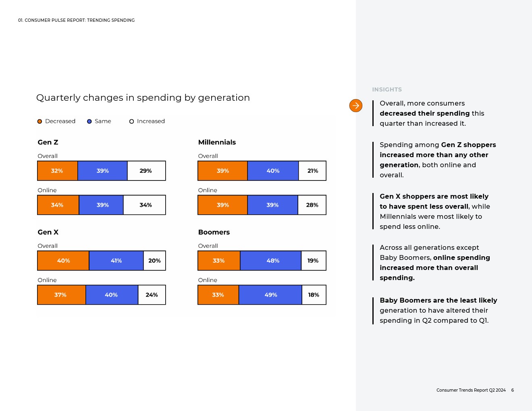Select Gen Z Overall 32% orange segment
This screenshot has width=532, height=411.
tap(57, 171)
